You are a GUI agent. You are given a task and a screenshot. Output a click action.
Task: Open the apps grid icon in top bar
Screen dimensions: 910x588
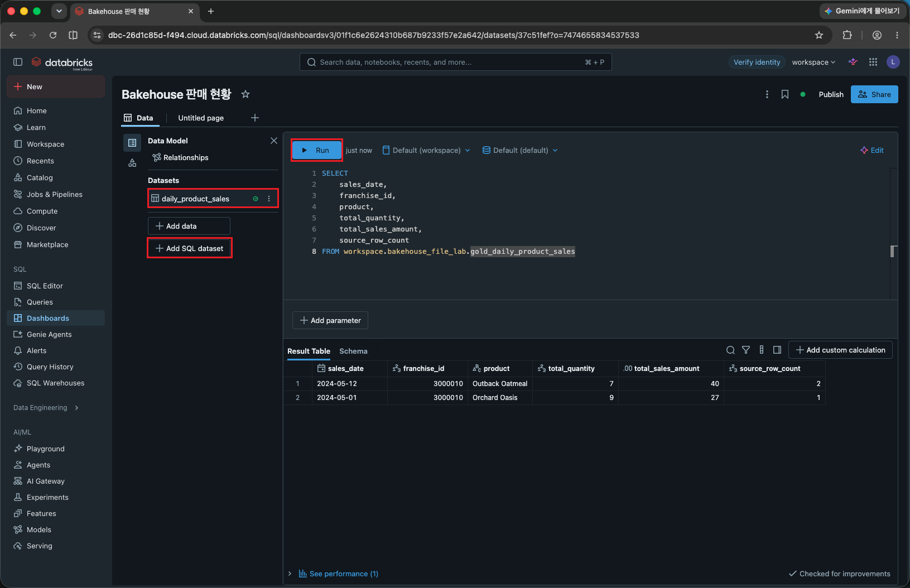[873, 62]
